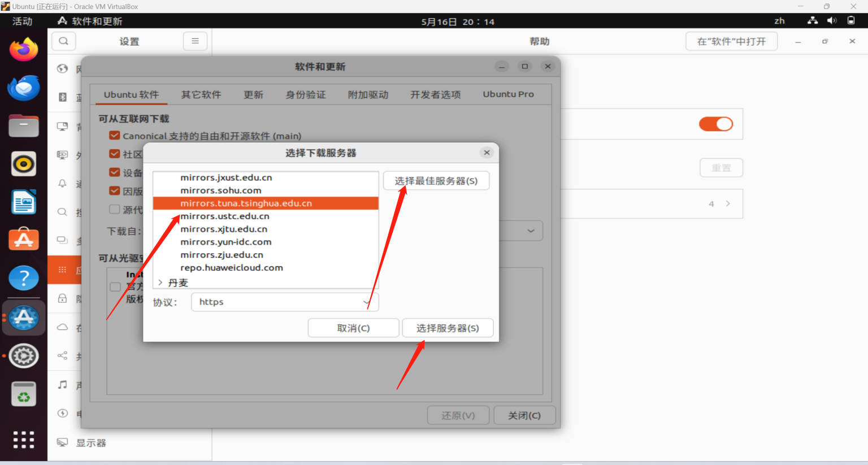This screenshot has width=868, height=465.
Task: Click 选择最佳服务器 button
Action: tap(436, 181)
